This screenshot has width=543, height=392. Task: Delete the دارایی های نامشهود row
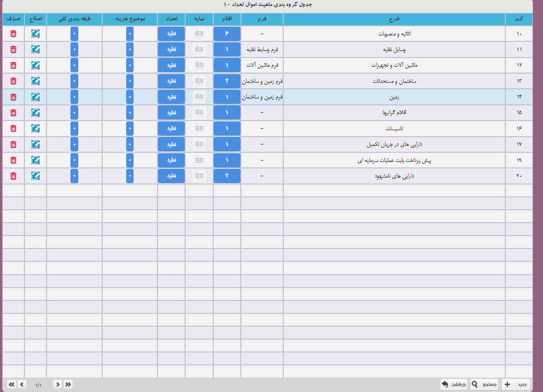click(x=13, y=176)
